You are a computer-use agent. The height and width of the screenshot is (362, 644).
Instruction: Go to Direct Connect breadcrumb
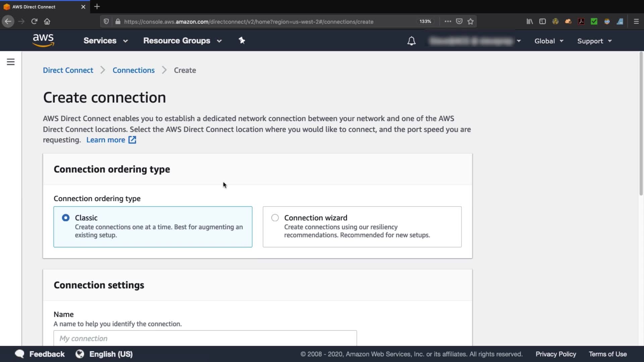coord(68,70)
